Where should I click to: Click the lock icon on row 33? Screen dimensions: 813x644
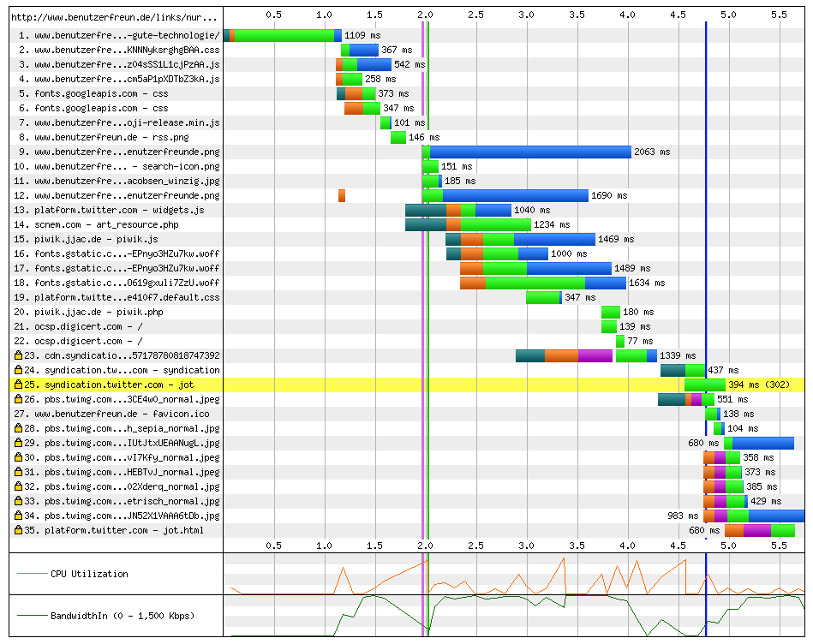point(18,501)
